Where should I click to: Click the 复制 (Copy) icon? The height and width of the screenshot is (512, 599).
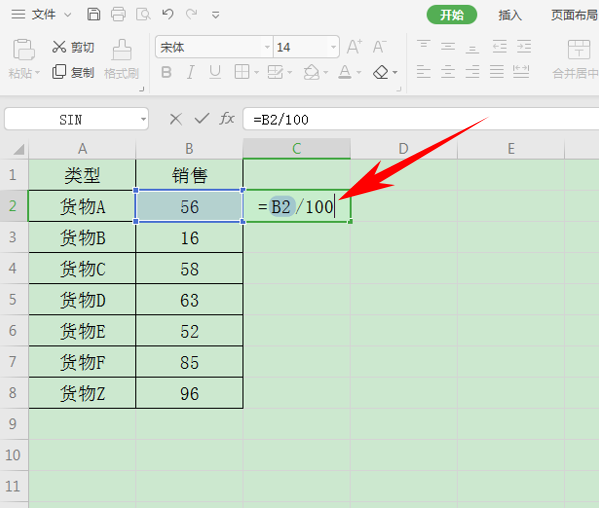tap(59, 72)
